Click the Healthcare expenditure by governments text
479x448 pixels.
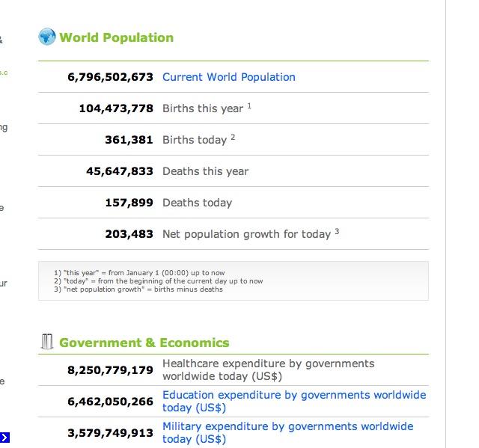coord(269,369)
